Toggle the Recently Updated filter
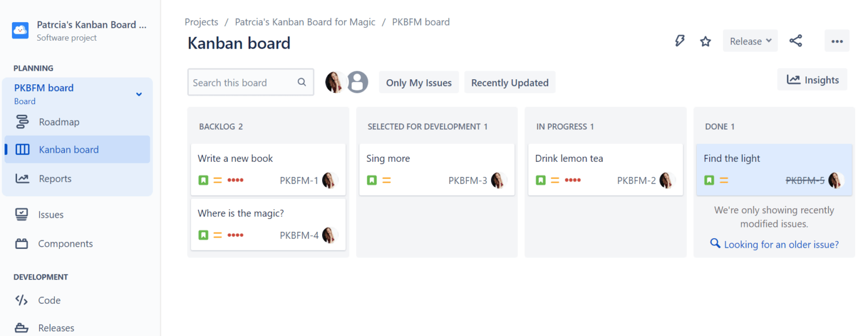This screenshot has width=868, height=336. (x=509, y=82)
